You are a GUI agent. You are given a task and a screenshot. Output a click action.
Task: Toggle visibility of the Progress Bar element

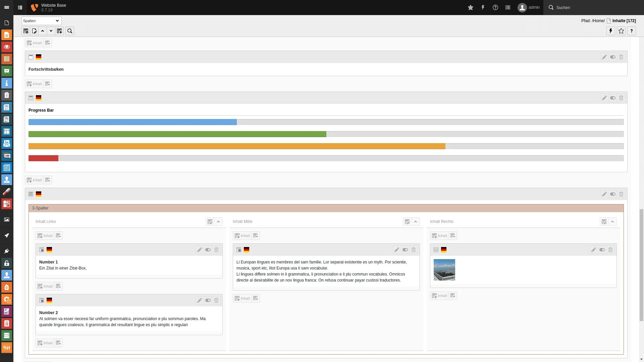click(613, 98)
